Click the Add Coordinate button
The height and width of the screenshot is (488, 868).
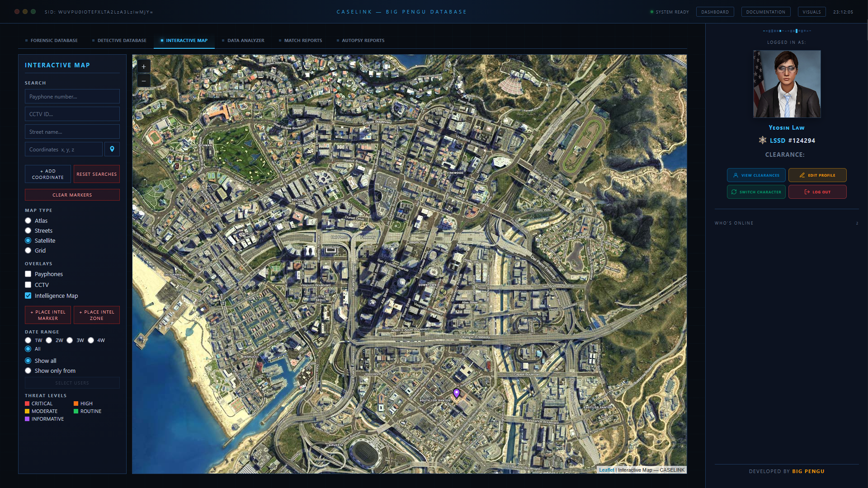[x=48, y=174]
